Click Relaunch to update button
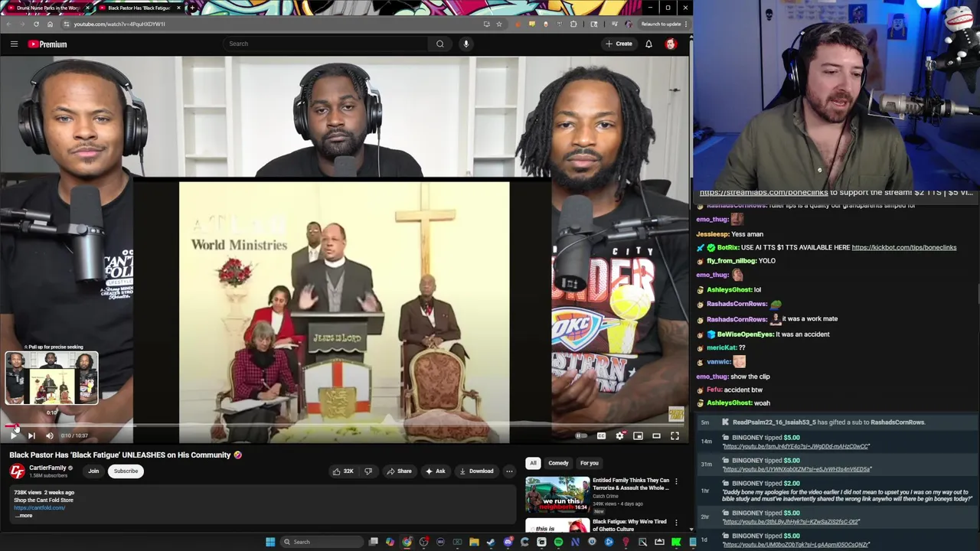The height and width of the screenshot is (551, 980). point(661,24)
